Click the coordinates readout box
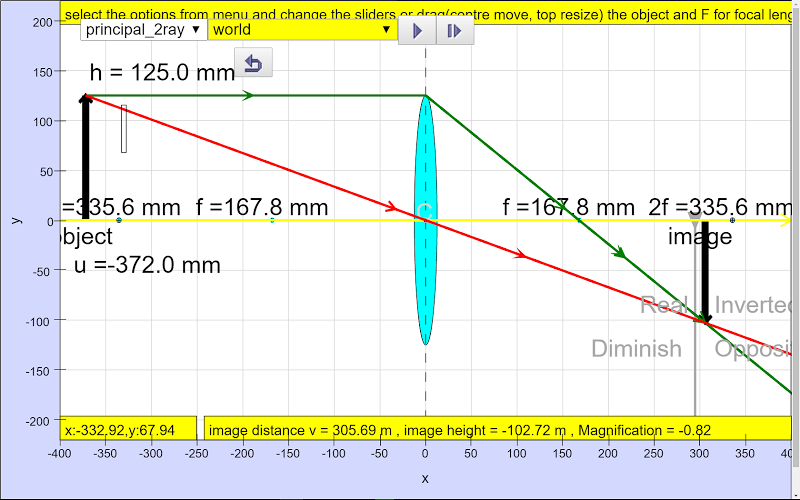 (130, 430)
